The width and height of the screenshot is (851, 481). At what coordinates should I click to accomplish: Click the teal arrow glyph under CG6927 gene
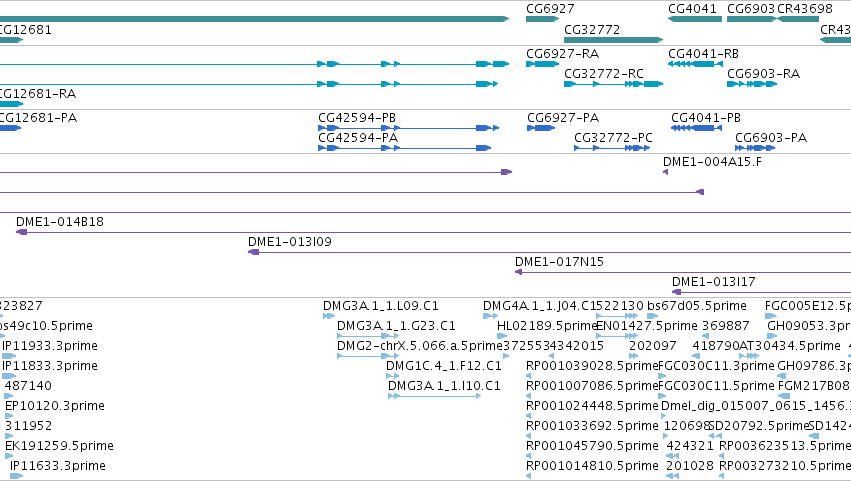pyautogui.click(x=542, y=20)
